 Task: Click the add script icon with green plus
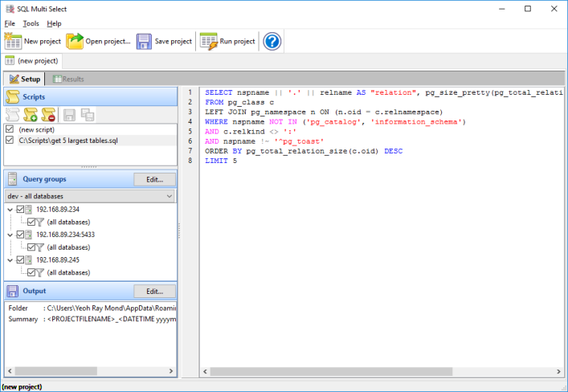[x=31, y=116]
